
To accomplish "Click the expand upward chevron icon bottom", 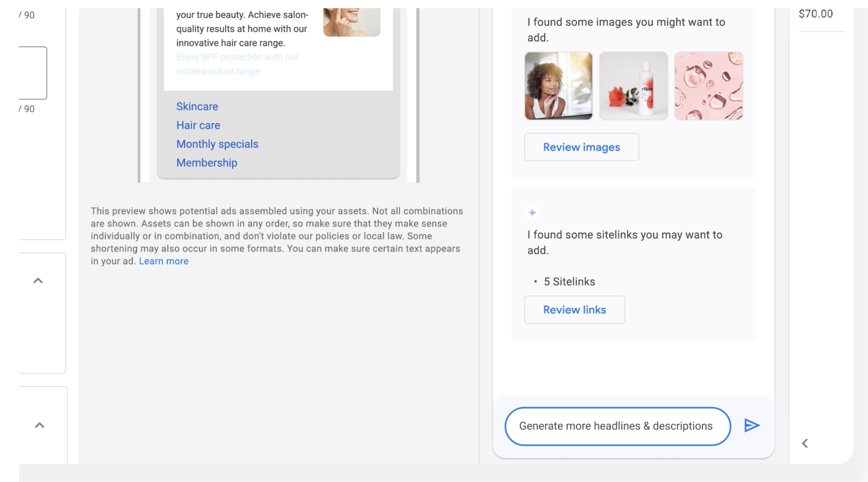I will coord(38,425).
